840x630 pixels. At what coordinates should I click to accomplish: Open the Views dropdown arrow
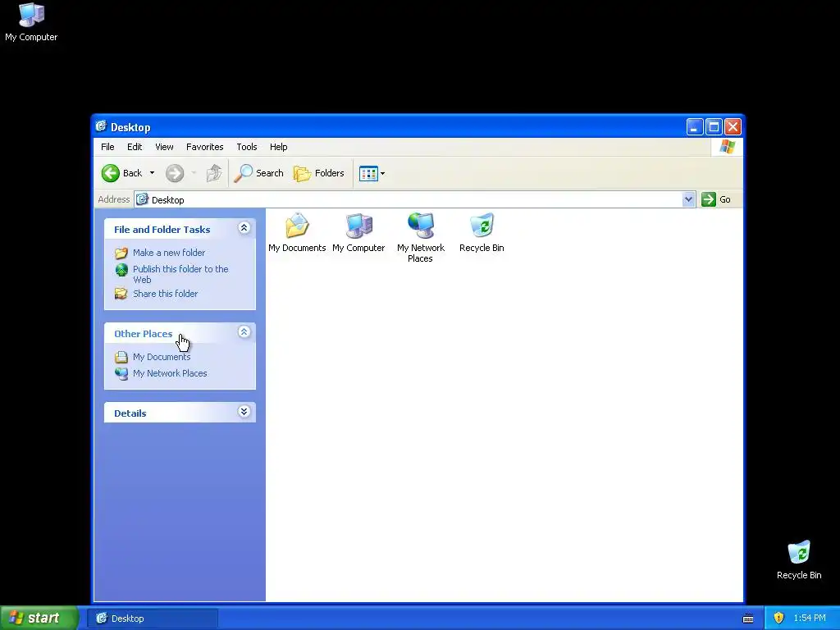pos(382,174)
